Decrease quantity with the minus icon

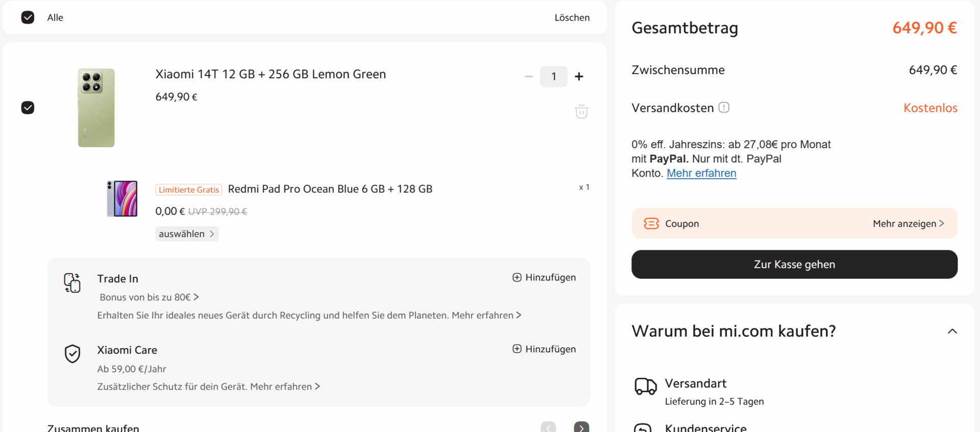pyautogui.click(x=529, y=77)
